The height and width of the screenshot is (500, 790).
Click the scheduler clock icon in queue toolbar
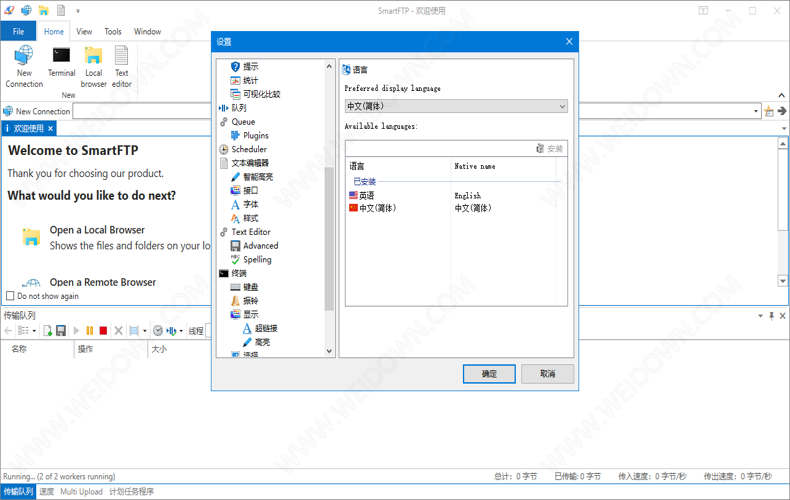pyautogui.click(x=157, y=331)
